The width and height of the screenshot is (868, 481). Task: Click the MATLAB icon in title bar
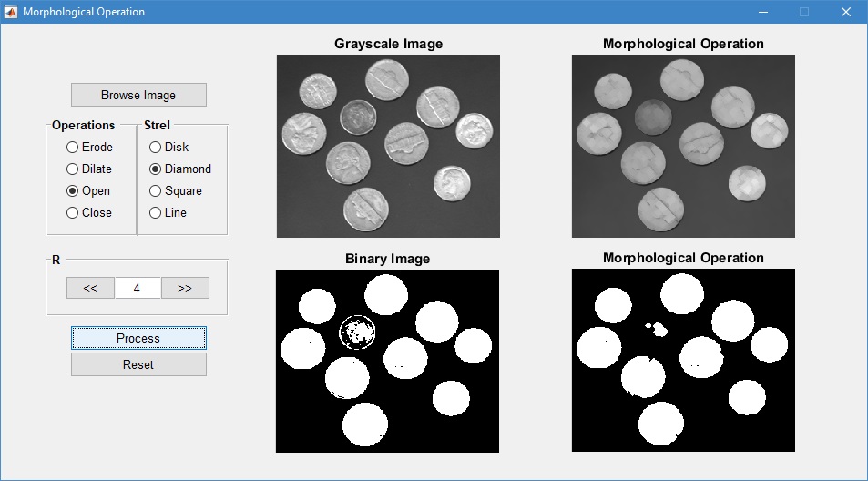(11, 12)
